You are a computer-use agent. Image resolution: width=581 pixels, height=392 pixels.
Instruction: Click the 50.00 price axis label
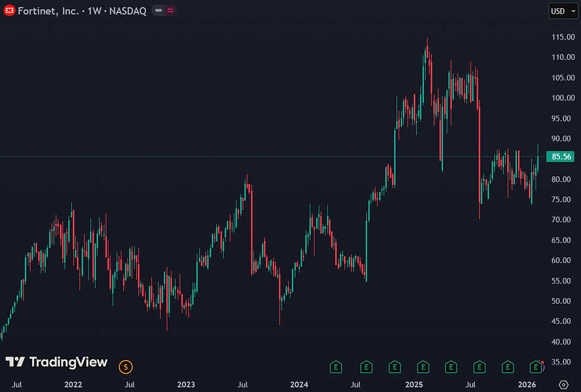(561, 301)
